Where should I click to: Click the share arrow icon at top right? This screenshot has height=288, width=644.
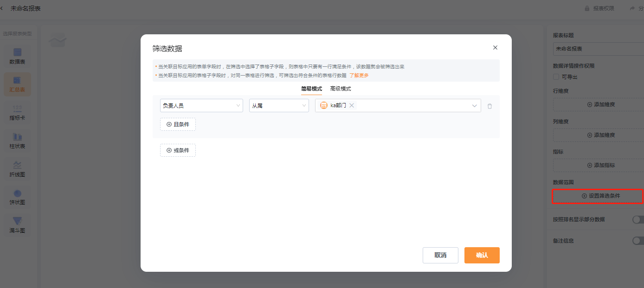tap(632, 8)
